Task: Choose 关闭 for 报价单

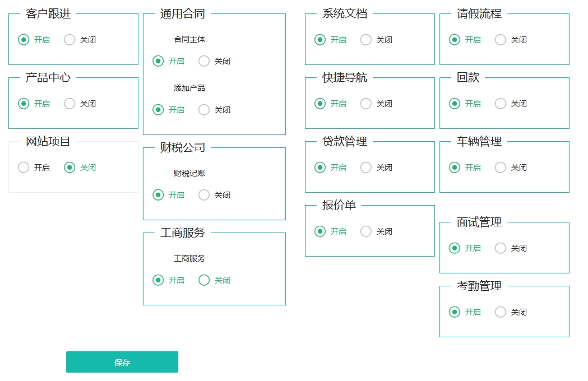Action: tap(366, 231)
